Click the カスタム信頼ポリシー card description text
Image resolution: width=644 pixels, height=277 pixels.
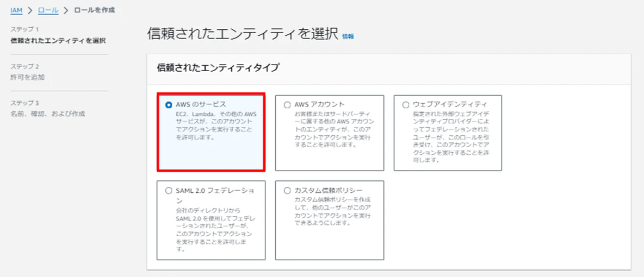333,211
